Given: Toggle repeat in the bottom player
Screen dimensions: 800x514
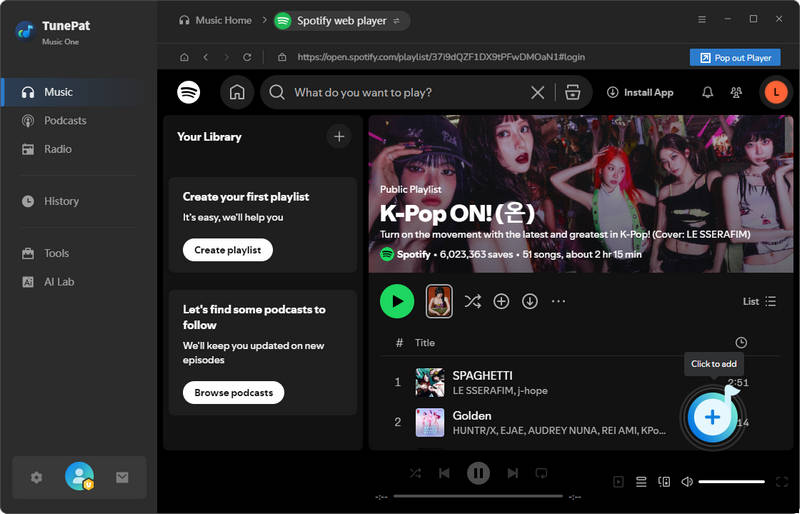Looking at the screenshot, I should tap(541, 474).
